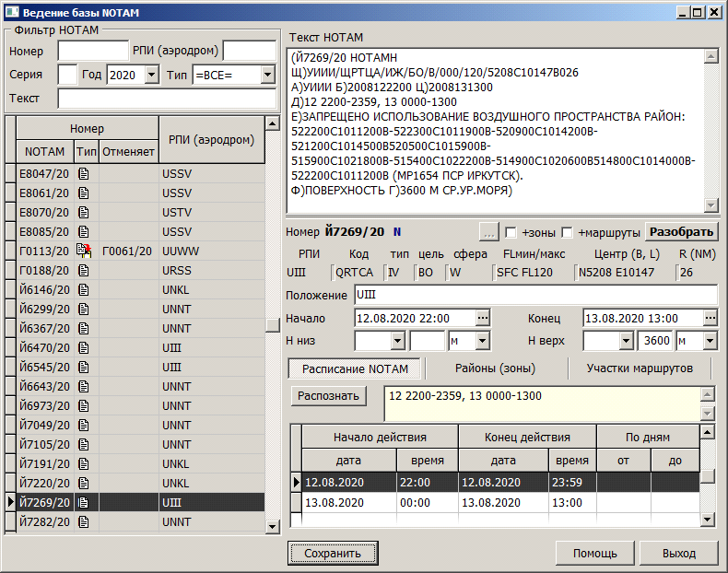
Task: Click the Разобрать button
Action: pos(681,232)
